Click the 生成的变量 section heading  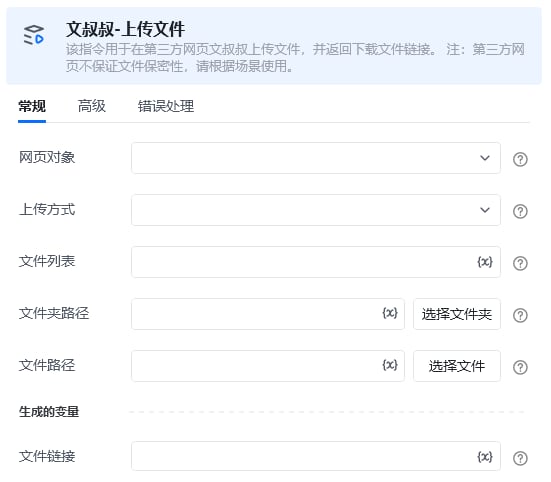[x=49, y=411]
